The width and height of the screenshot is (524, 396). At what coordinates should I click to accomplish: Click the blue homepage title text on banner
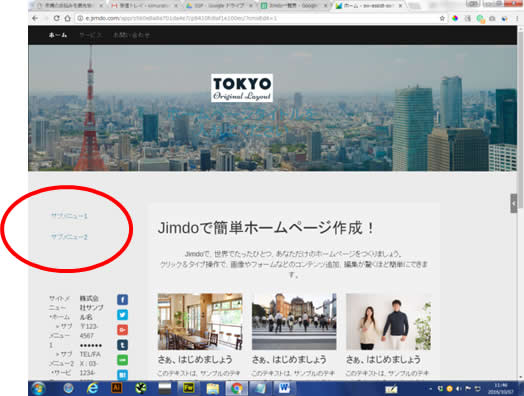242,122
